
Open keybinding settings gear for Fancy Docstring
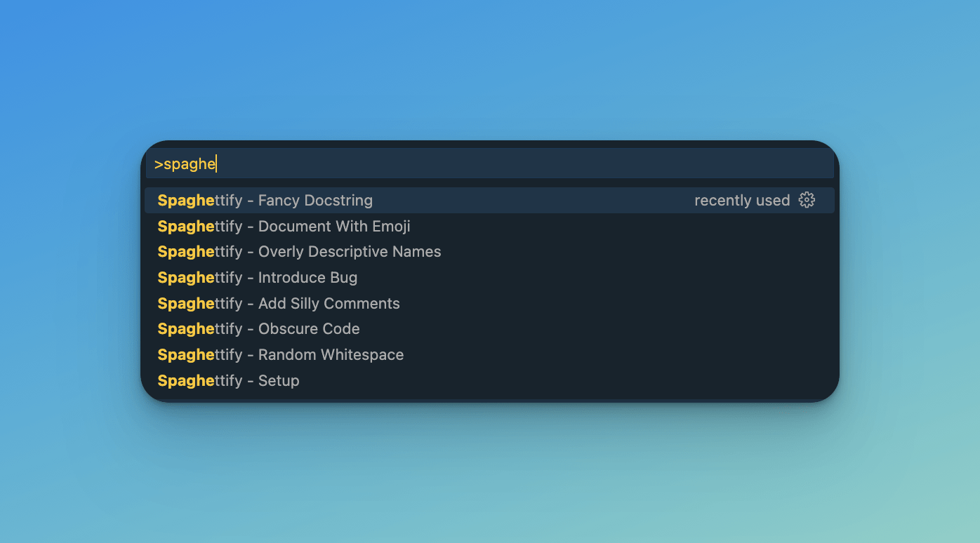coord(807,201)
